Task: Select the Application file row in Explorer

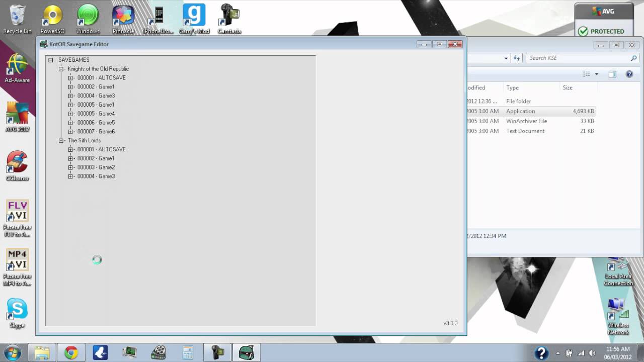Action: (532, 111)
